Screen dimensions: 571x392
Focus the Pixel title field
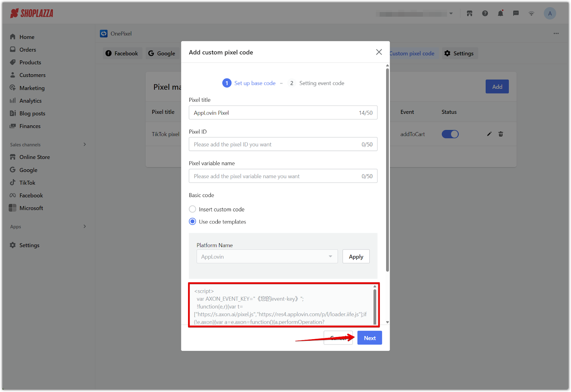point(283,113)
